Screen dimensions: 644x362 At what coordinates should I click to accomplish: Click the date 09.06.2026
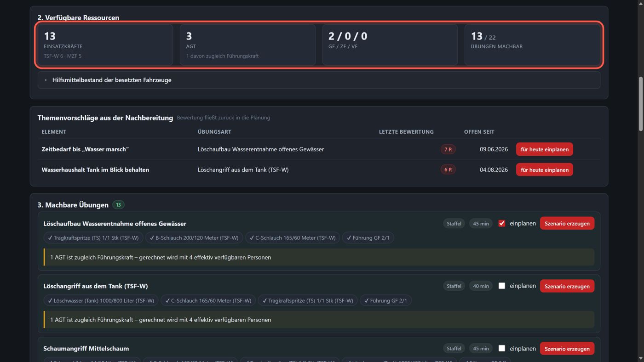click(494, 149)
